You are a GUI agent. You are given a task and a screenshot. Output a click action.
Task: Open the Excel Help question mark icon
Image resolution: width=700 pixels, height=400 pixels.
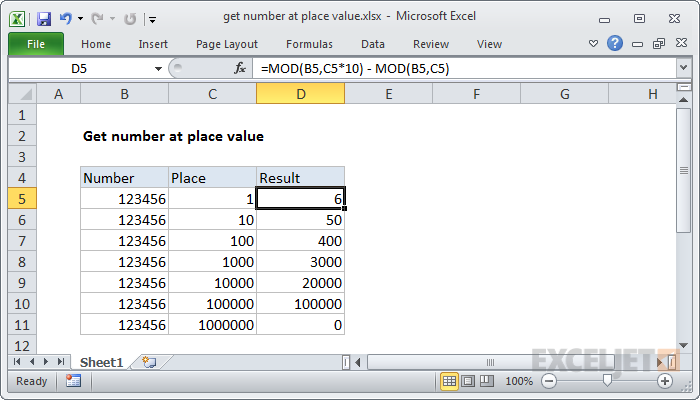pyautogui.click(x=615, y=43)
